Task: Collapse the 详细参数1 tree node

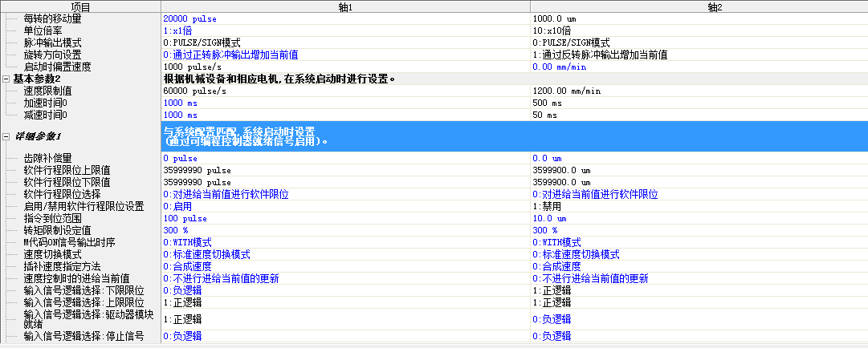Action: (x=6, y=136)
